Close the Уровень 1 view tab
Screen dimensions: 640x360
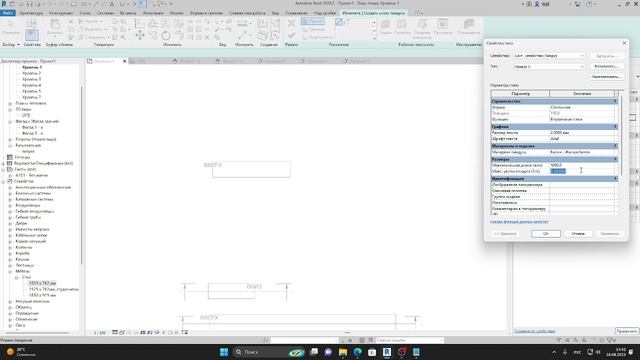(125, 61)
